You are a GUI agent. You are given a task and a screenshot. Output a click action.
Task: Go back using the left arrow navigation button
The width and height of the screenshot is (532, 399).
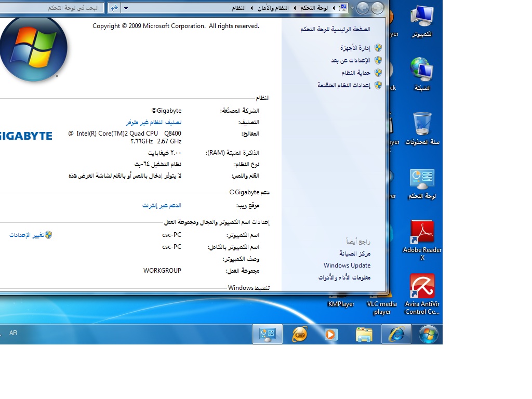click(363, 8)
